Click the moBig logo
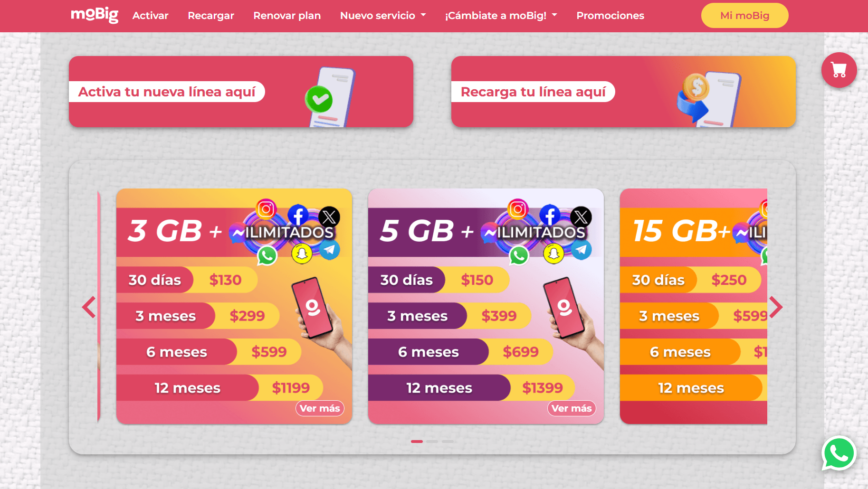868x489 pixels. tap(95, 15)
